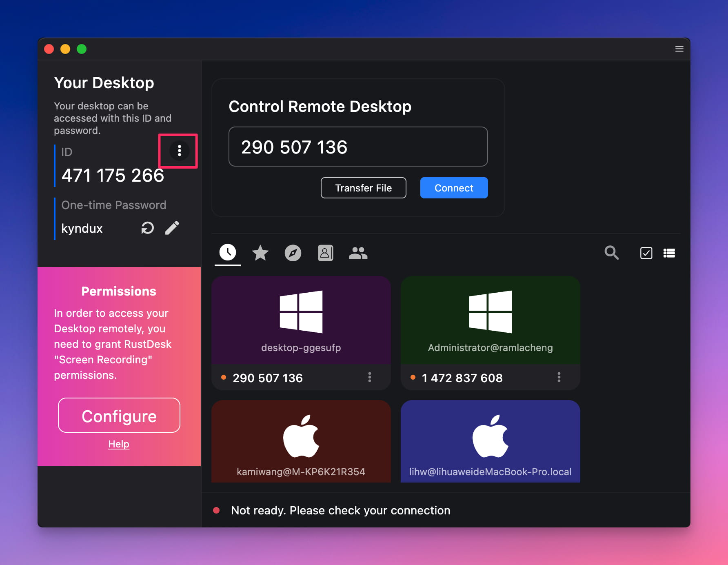This screenshot has height=565, width=728.
Task: Select the kamiwang@M-KP6K21R354 peer tile
Action: click(x=301, y=441)
